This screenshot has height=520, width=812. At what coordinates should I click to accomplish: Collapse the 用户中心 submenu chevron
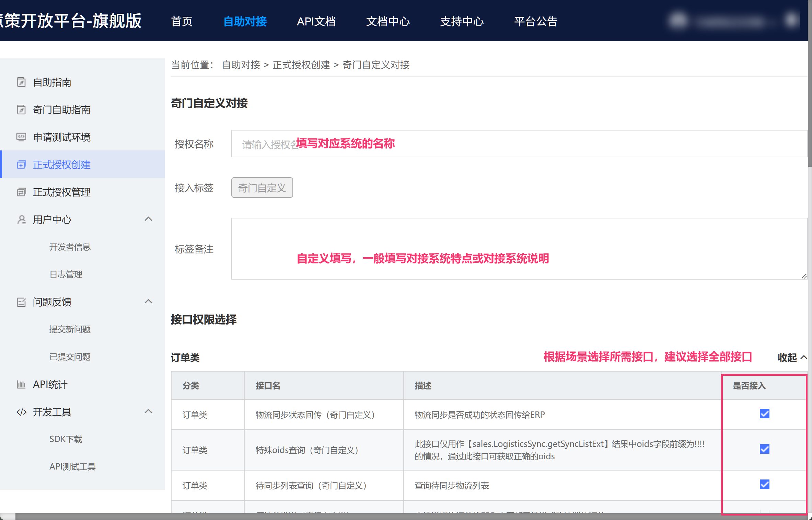pyautogui.click(x=148, y=219)
